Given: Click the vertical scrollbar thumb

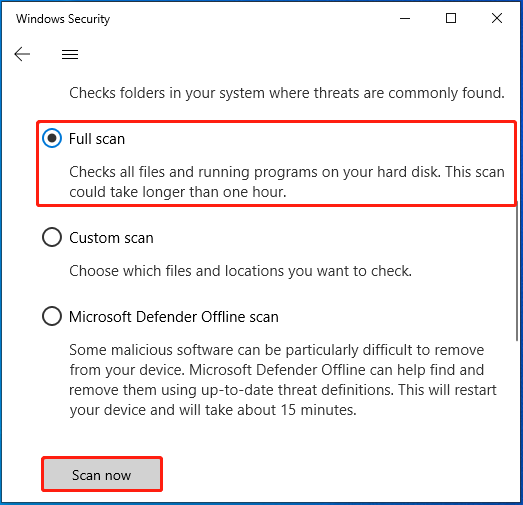Looking at the screenshot, I should pos(517,272).
